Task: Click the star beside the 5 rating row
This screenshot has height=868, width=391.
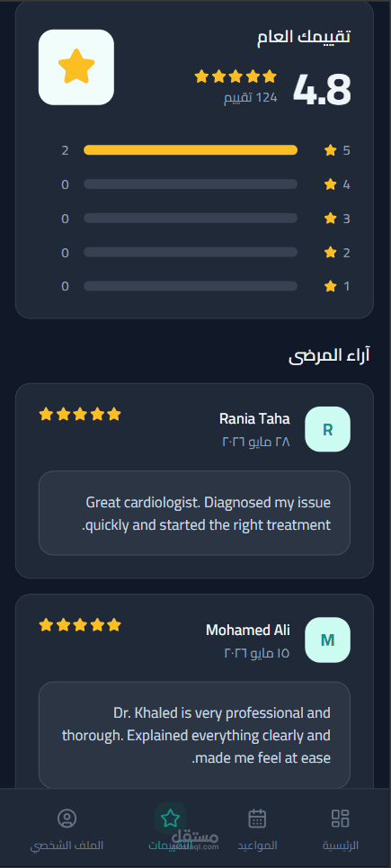Action: [x=331, y=150]
